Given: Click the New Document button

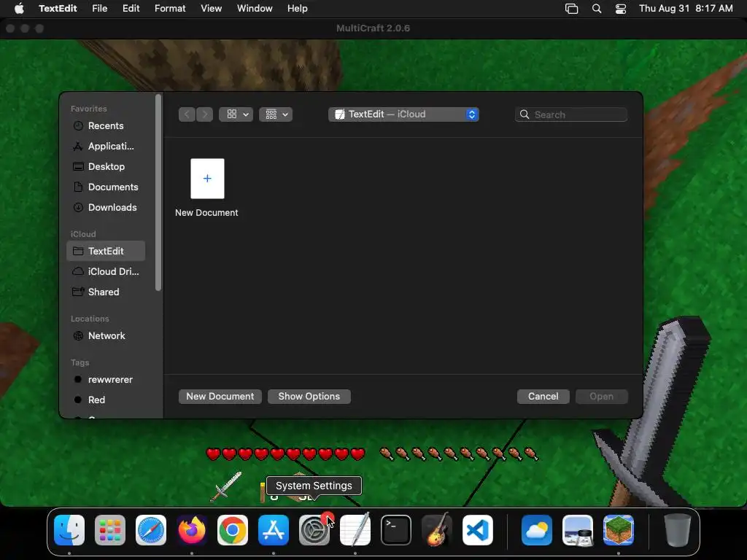Looking at the screenshot, I should click(x=220, y=397).
